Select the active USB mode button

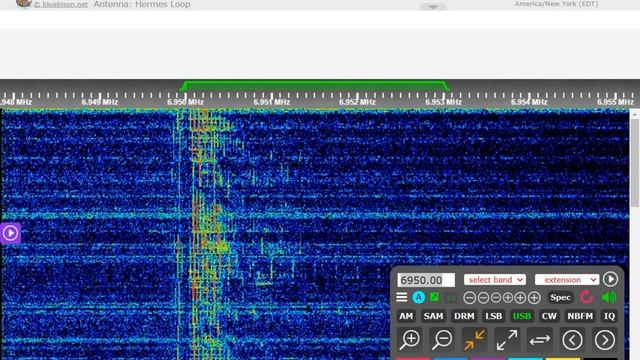522,316
